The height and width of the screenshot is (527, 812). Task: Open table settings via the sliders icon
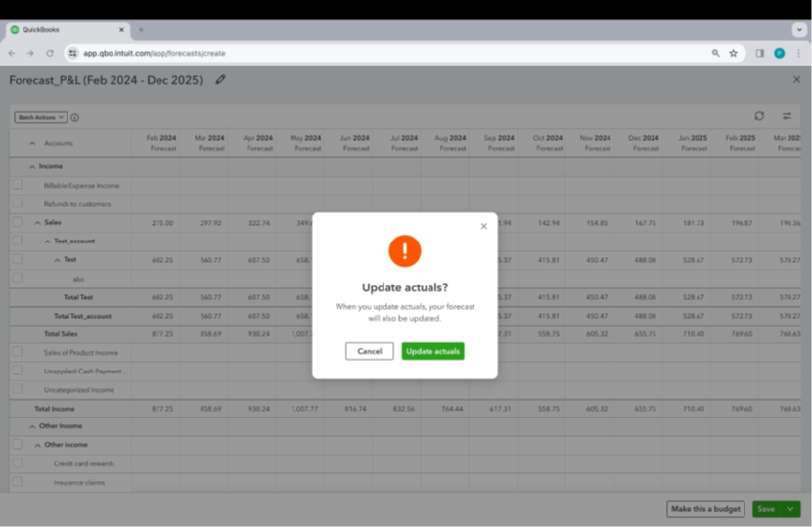787,117
